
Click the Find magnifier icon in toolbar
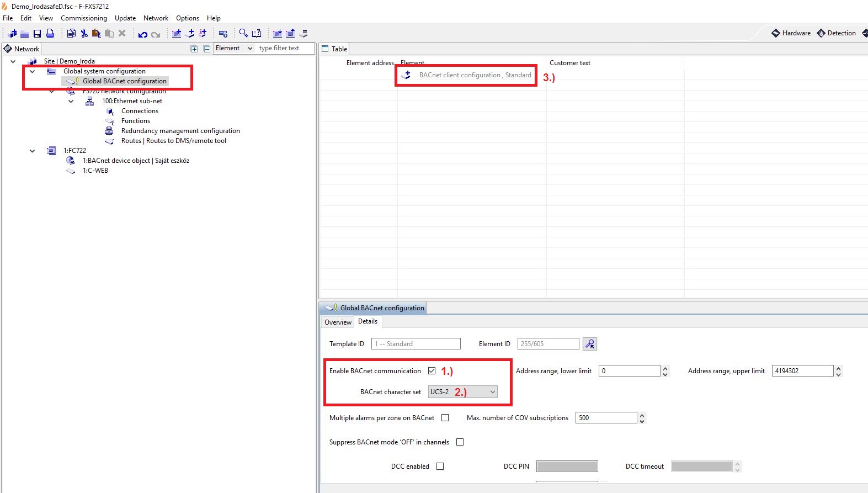(243, 34)
